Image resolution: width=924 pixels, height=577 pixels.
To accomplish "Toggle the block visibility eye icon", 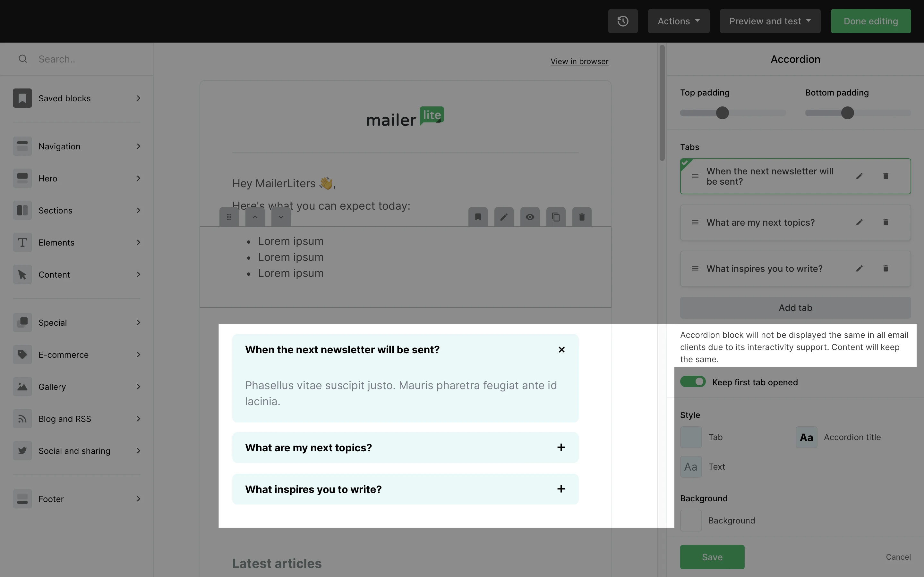I will (x=530, y=217).
